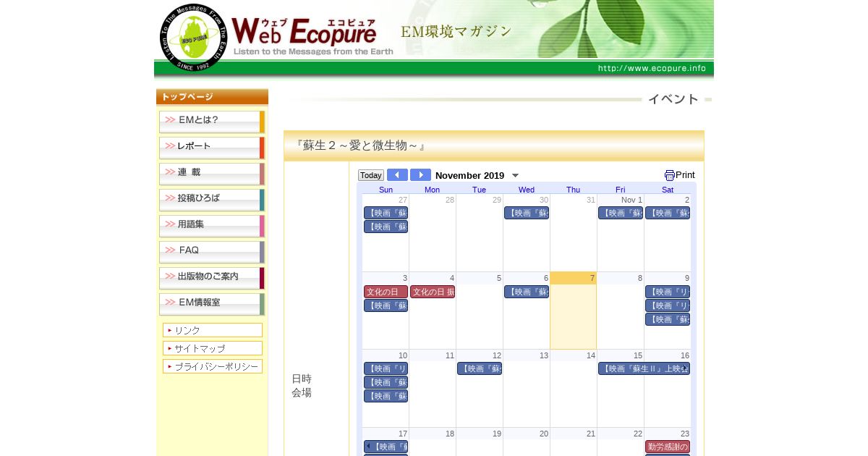Open the 蘇生II multi-day event on November 15
The height and width of the screenshot is (456, 868).
click(644, 368)
